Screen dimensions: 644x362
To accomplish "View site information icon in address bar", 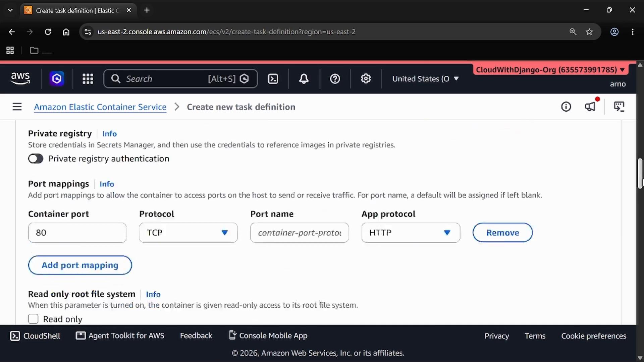I will (x=88, y=32).
